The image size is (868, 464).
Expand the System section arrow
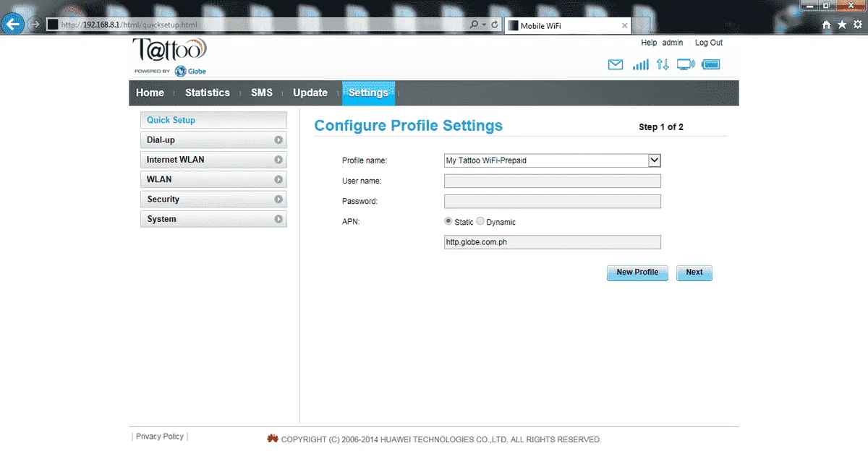[278, 219]
